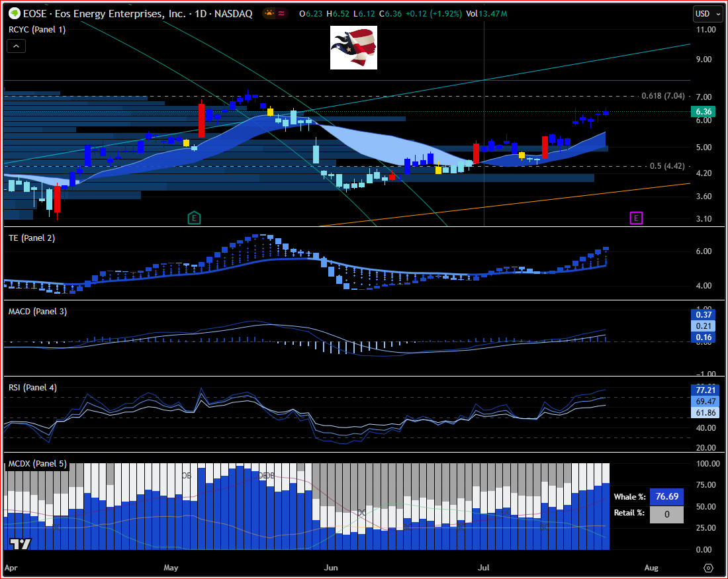Click the Whale %: label
This screenshot has width=728, height=579.
[629, 497]
